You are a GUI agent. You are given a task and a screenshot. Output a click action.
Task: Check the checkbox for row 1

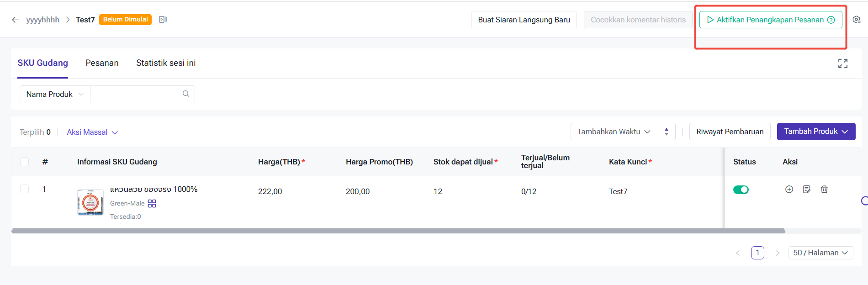pos(25,189)
